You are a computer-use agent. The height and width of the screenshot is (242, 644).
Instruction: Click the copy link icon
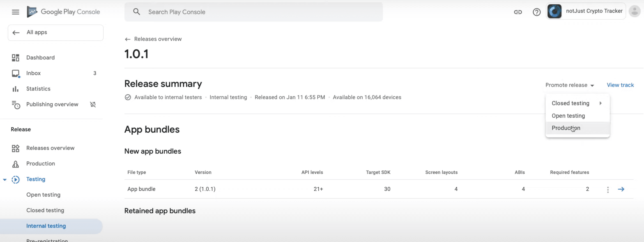tap(518, 12)
